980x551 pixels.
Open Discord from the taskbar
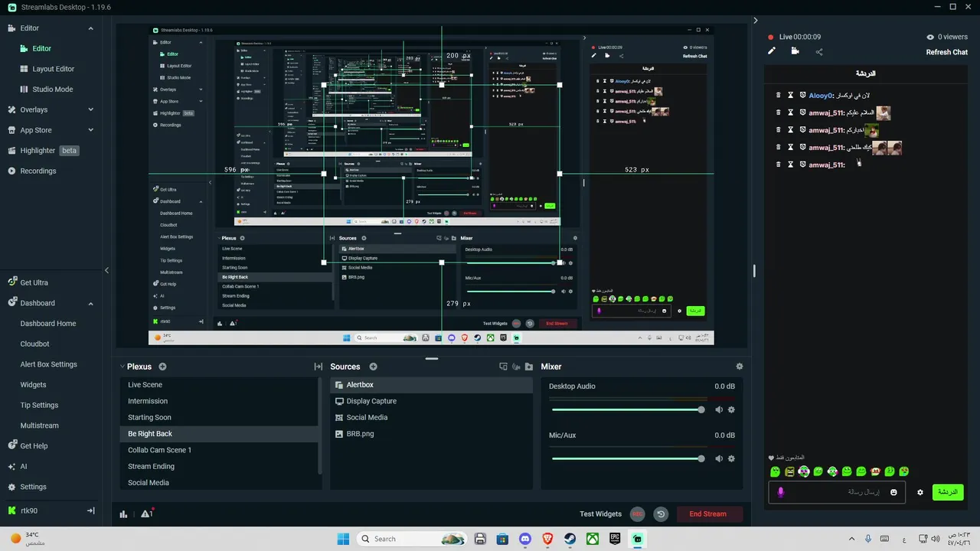(525, 539)
